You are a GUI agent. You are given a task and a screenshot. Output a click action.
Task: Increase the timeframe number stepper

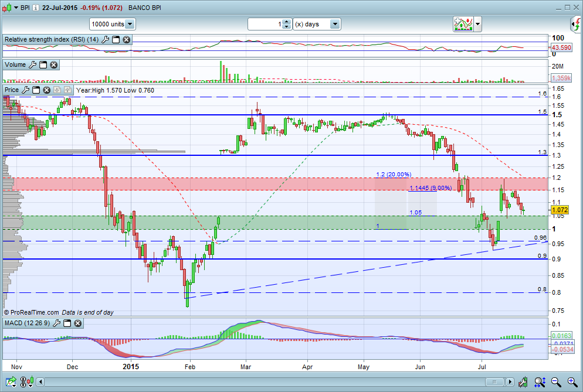286,22
